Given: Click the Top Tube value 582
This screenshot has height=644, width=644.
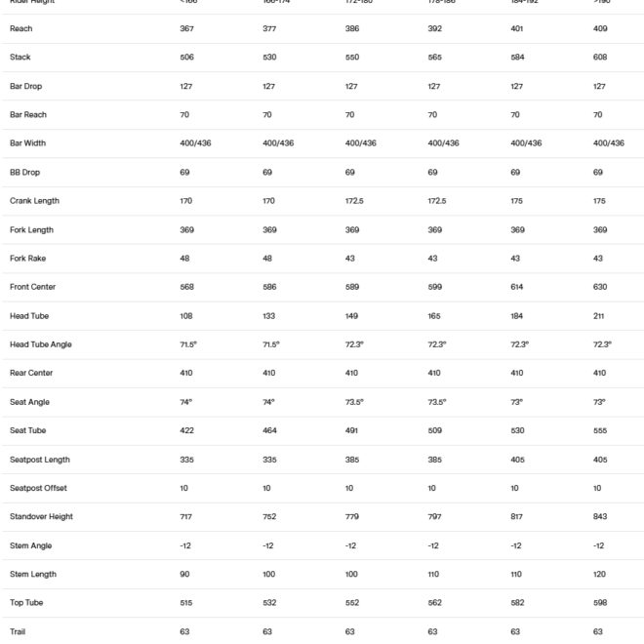Looking at the screenshot, I should 518,603.
